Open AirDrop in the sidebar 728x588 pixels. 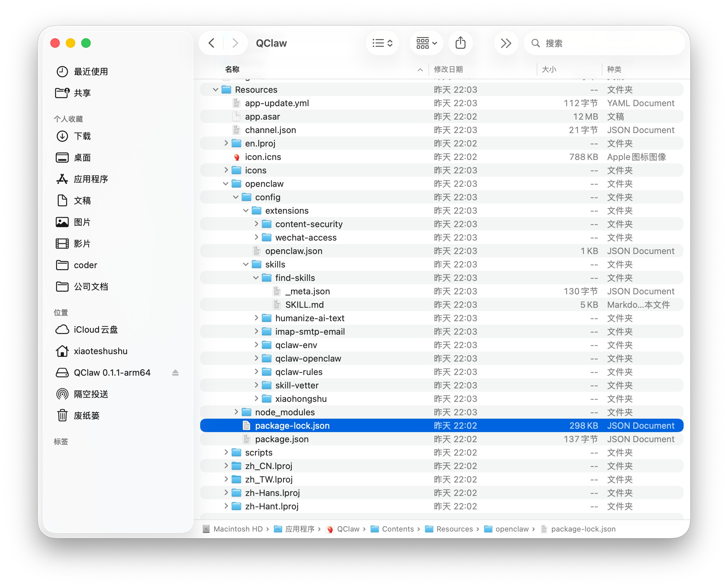click(x=91, y=394)
